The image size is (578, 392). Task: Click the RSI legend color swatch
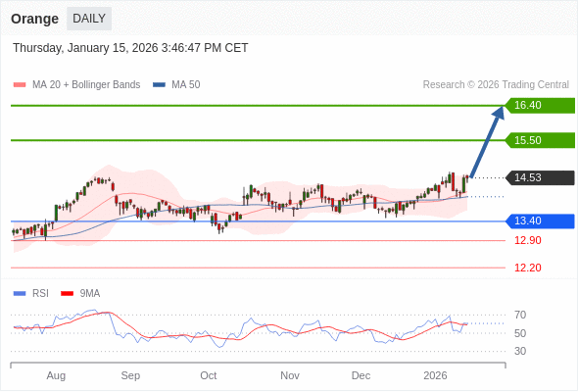pos(20,294)
